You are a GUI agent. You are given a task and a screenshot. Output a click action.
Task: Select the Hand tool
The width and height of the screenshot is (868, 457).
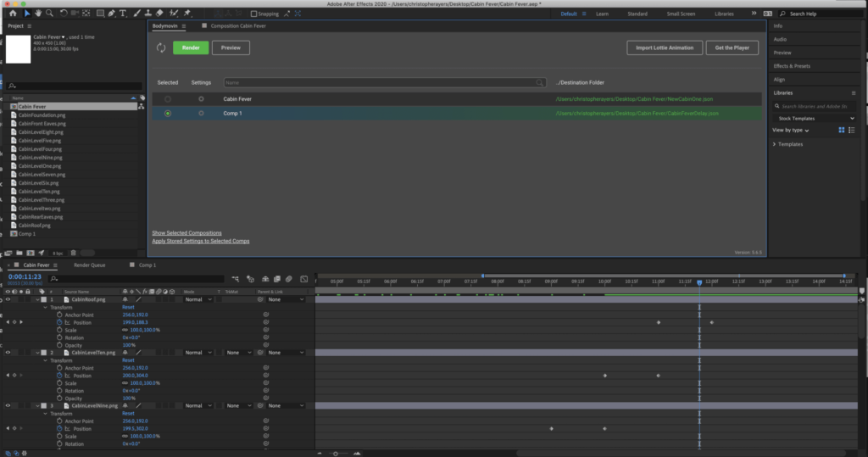(37, 14)
